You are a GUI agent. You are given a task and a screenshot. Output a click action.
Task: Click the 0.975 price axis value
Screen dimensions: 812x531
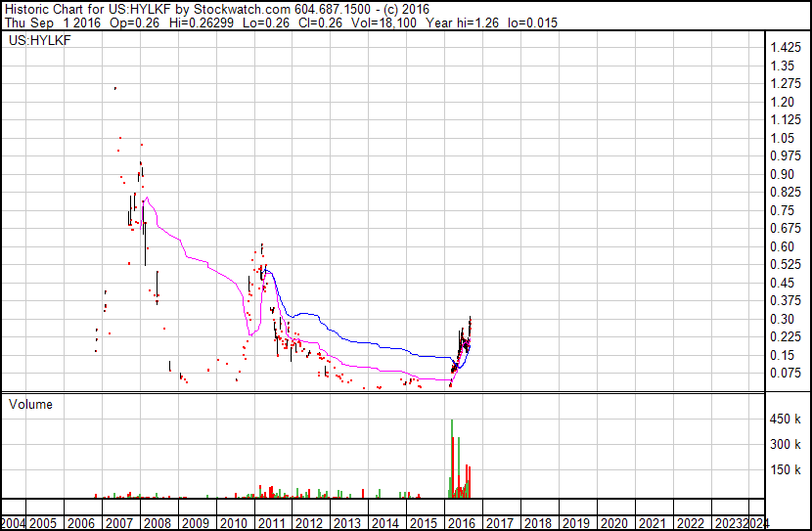786,155
